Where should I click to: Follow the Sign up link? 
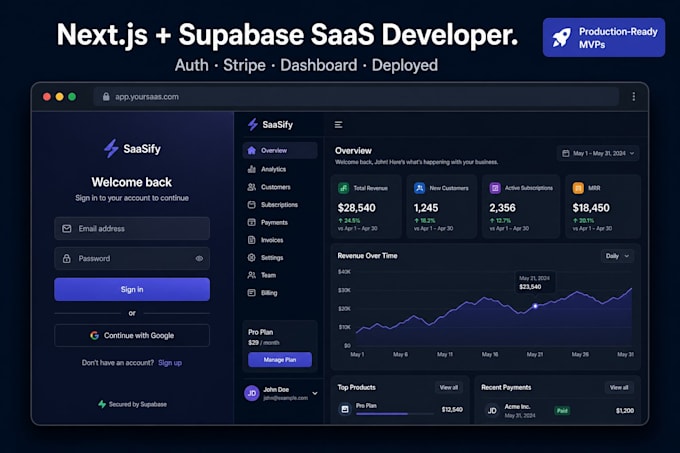coord(170,362)
